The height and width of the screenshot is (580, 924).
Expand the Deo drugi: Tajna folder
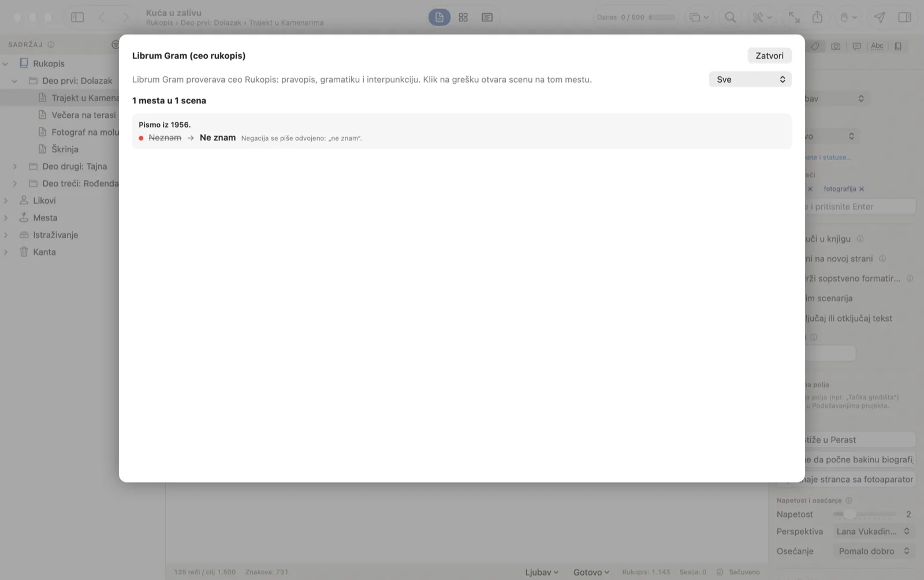click(15, 166)
